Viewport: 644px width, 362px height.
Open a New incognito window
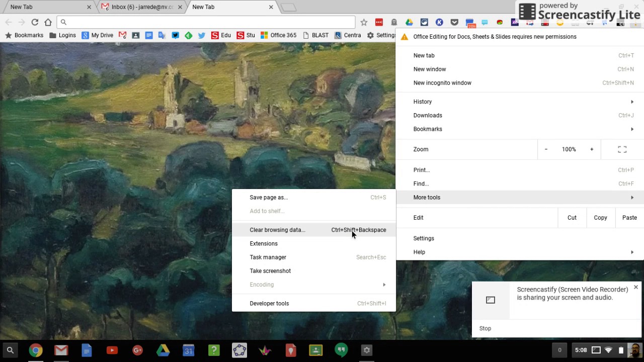tap(520, 83)
